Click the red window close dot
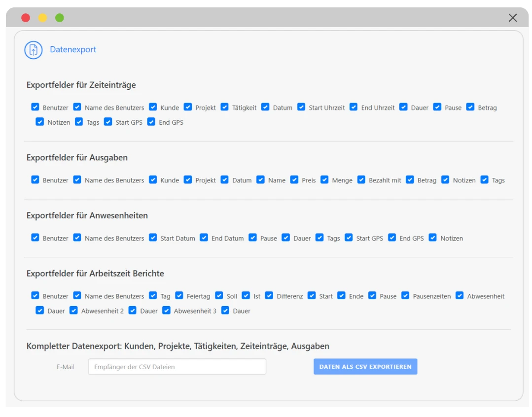Screen dimensions: 532x417 [26, 18]
